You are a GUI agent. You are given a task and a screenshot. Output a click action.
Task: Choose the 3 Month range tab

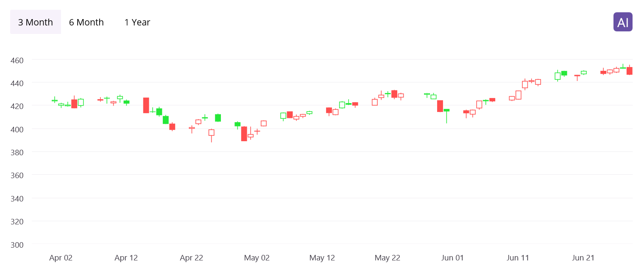click(x=36, y=22)
